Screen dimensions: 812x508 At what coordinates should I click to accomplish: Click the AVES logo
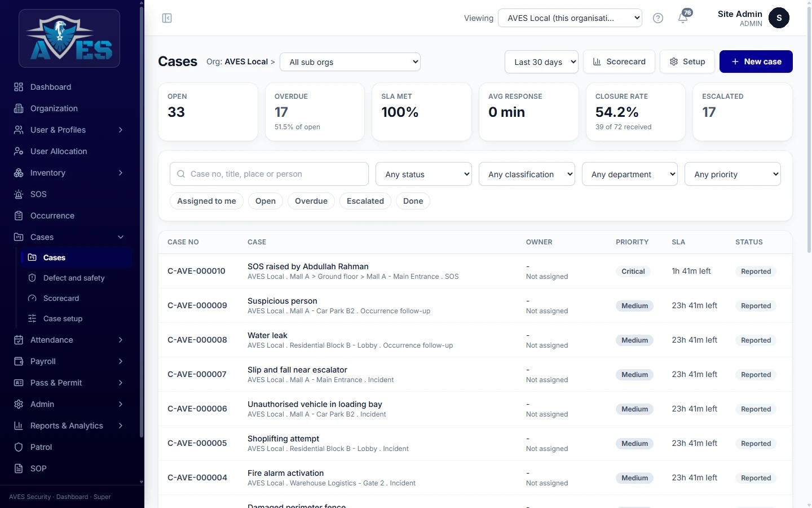click(x=69, y=38)
